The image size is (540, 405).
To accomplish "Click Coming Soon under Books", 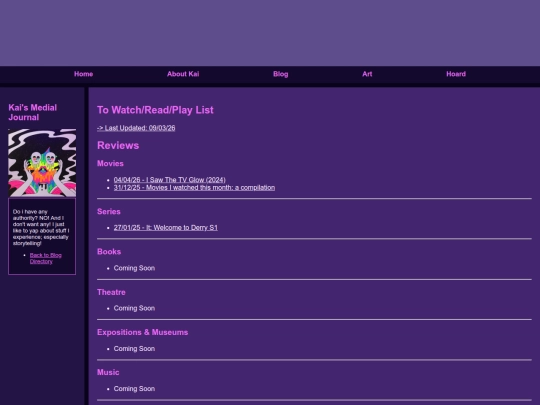I will tap(134, 268).
